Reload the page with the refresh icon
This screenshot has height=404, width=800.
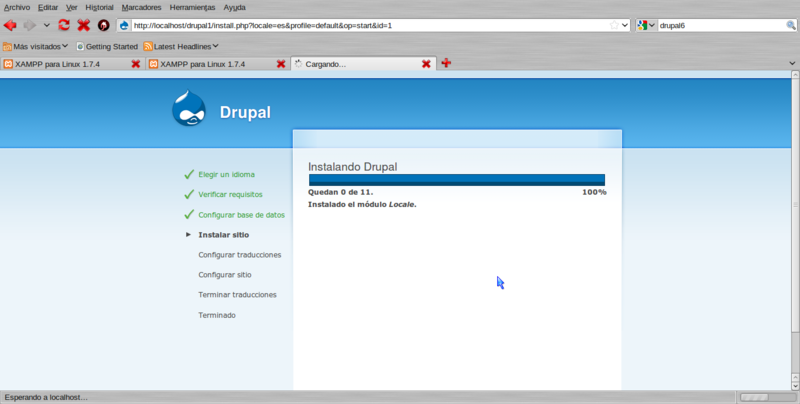point(65,25)
